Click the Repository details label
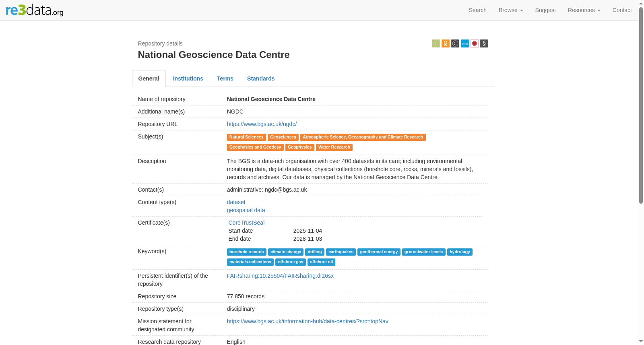This screenshot has width=644, height=345. coord(160,43)
